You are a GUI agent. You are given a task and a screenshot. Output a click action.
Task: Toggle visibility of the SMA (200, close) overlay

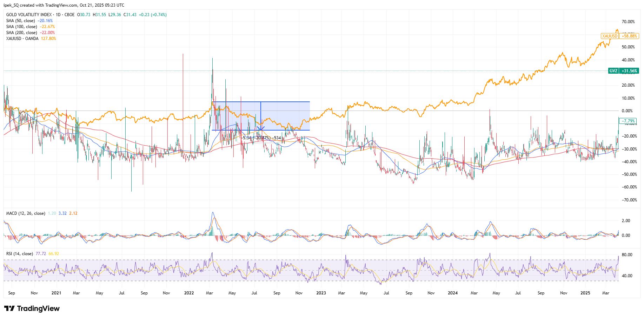click(22, 32)
